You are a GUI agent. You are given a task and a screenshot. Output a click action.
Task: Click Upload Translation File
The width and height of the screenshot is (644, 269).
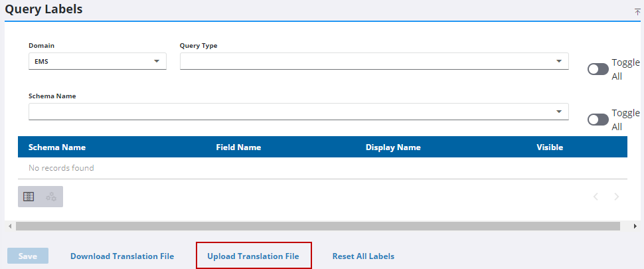point(254,256)
